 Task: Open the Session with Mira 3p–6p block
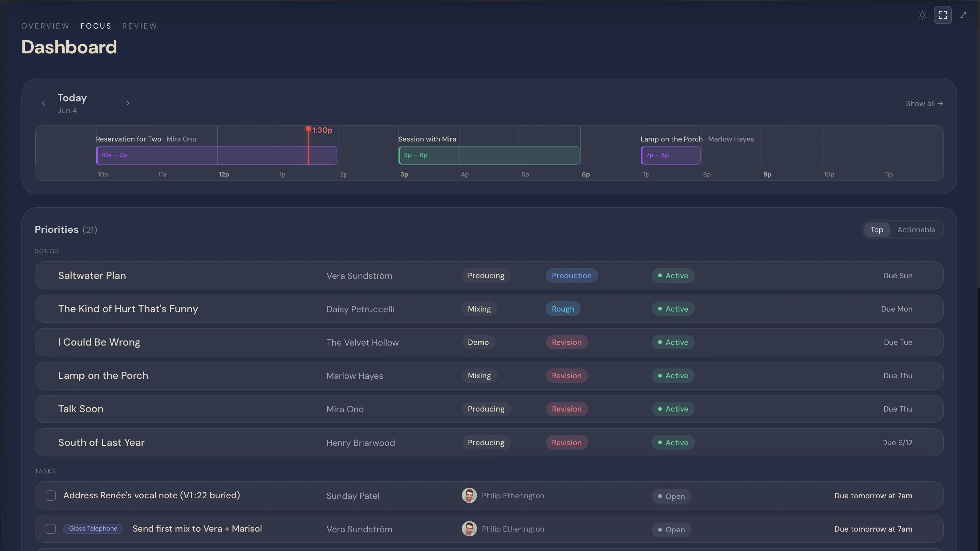pyautogui.click(x=489, y=155)
